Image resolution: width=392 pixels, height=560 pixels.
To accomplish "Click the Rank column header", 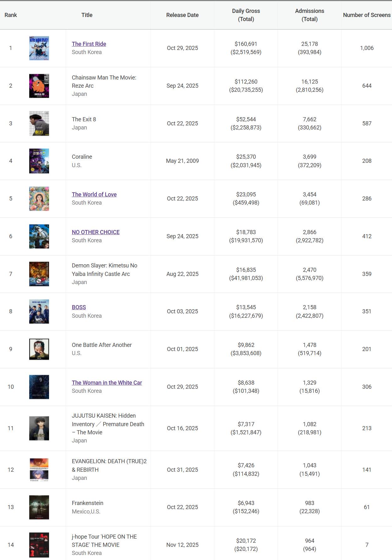I will tap(11, 15).
